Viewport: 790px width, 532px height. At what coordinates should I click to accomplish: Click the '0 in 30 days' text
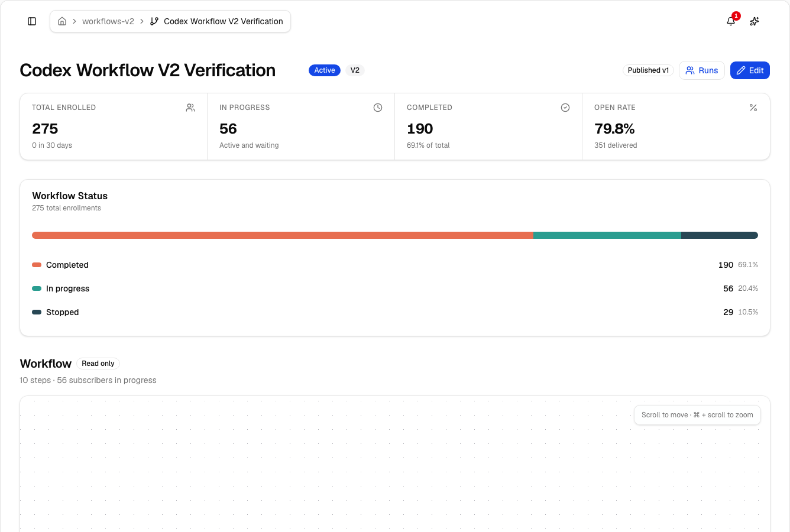(52, 145)
